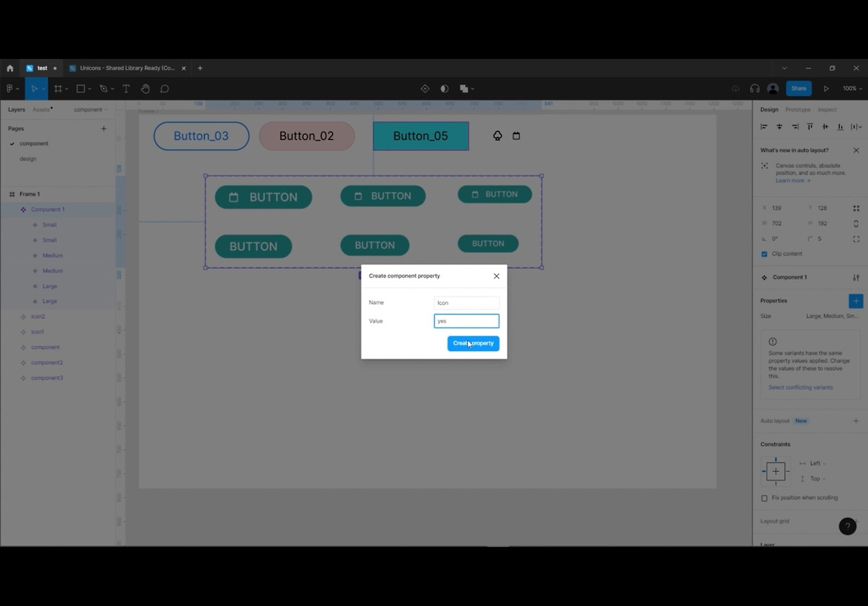Open the Assets panel tab
868x606 pixels.
point(42,110)
